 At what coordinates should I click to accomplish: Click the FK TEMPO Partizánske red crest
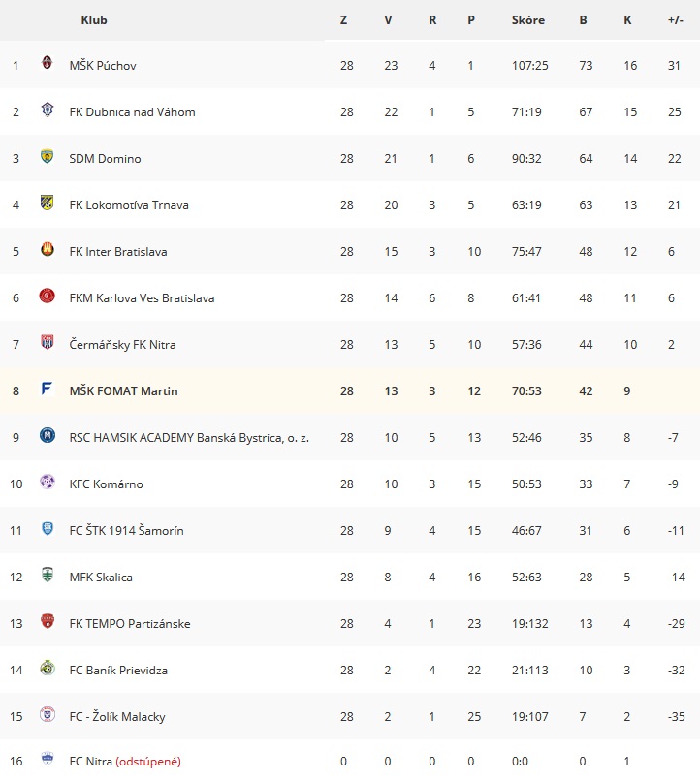[x=47, y=620]
